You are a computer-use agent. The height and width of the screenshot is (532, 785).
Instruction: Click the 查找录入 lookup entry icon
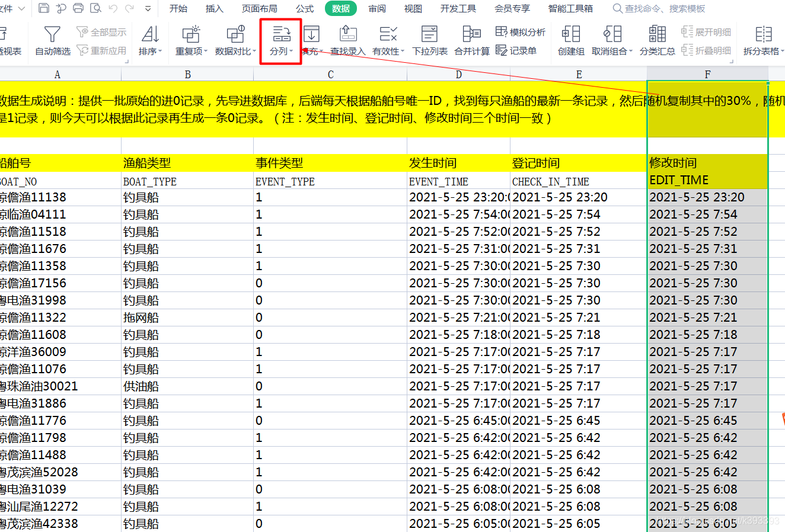point(348,34)
